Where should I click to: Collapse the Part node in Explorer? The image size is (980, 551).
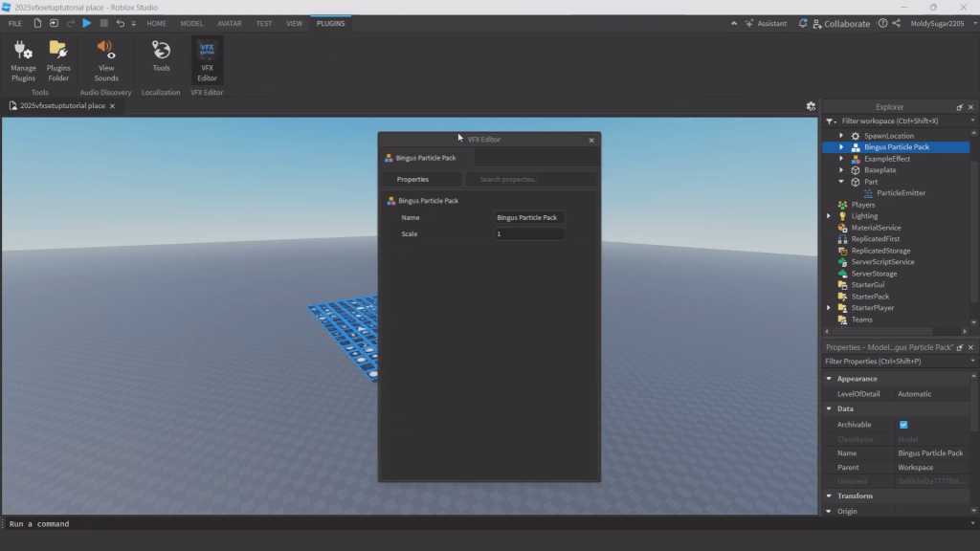pos(841,182)
